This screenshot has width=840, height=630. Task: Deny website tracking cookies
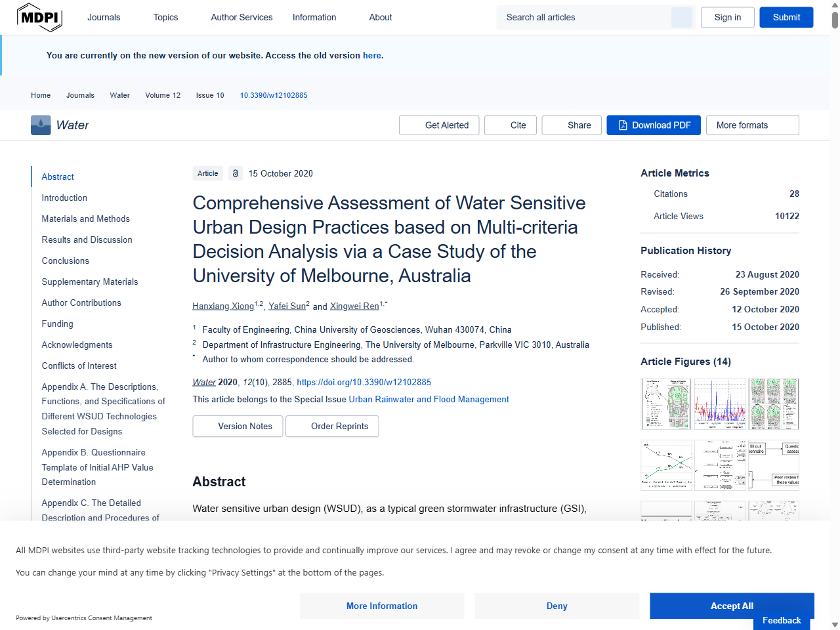pos(556,606)
